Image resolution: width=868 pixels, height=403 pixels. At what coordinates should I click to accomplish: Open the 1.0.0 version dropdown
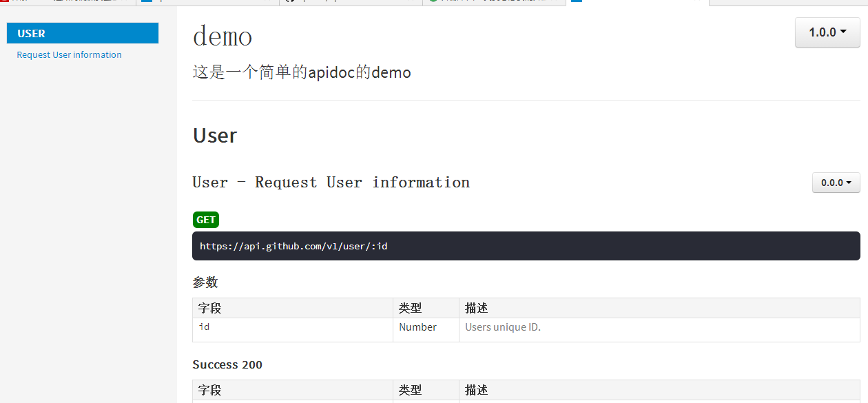coord(827,32)
